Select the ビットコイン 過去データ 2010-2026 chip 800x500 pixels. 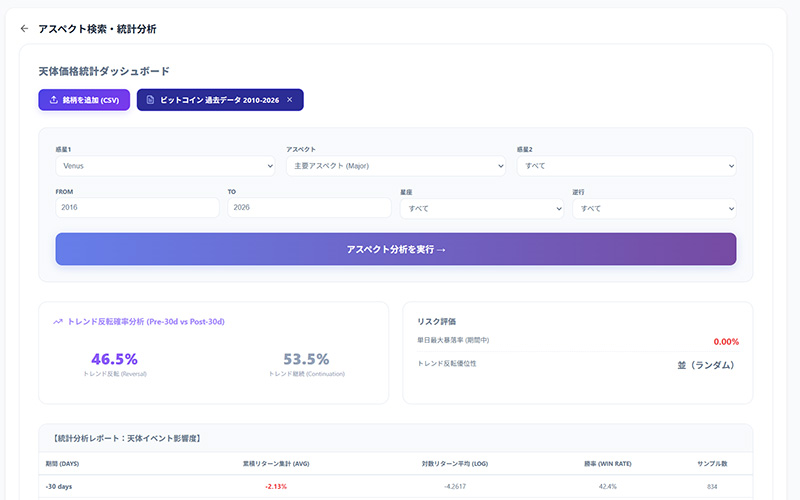pyautogui.click(x=219, y=100)
